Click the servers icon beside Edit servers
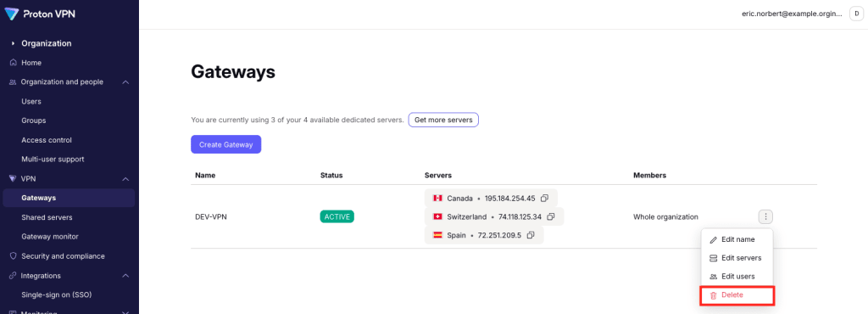The height and width of the screenshot is (314, 868). [x=713, y=258]
